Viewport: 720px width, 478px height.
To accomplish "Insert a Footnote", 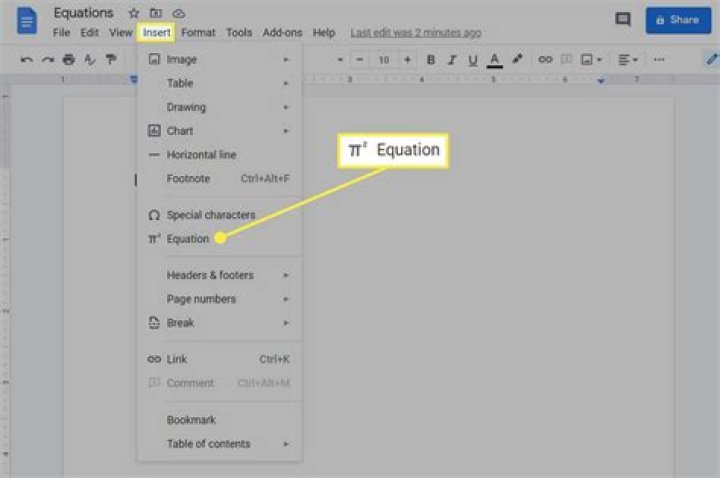I will coord(219,179).
